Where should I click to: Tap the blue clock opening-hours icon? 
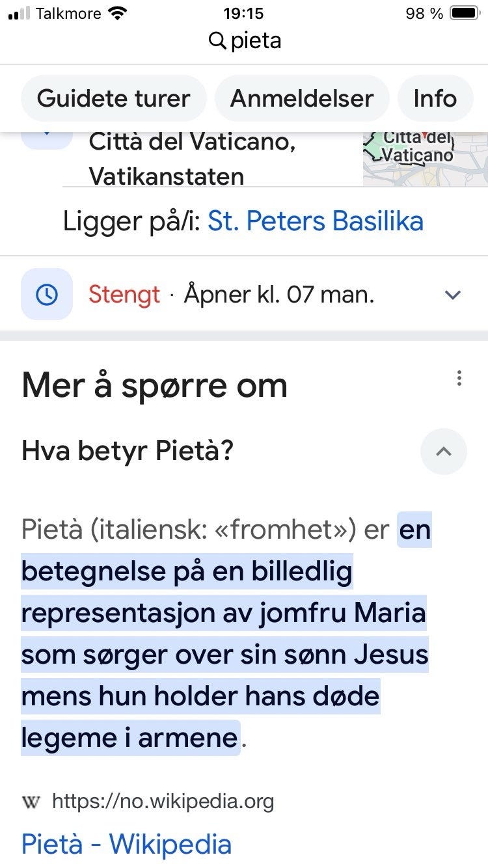(46, 295)
